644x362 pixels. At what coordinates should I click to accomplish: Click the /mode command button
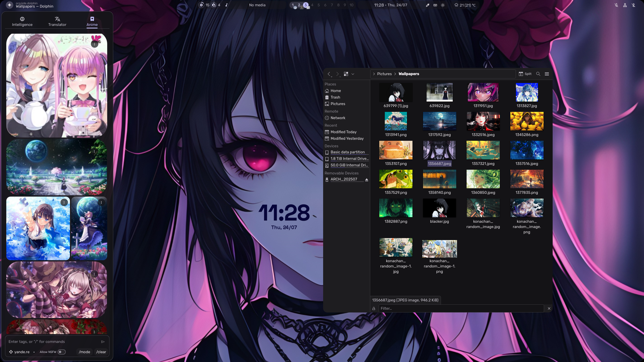point(84,352)
